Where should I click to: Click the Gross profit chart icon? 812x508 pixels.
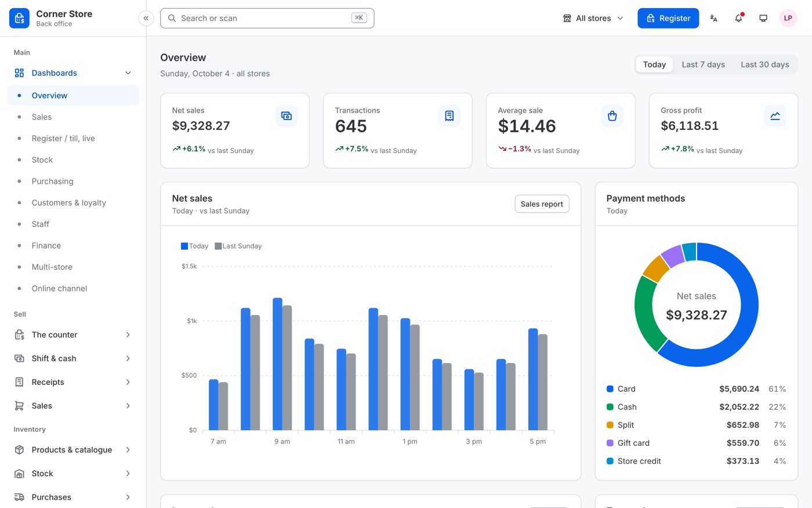click(775, 116)
